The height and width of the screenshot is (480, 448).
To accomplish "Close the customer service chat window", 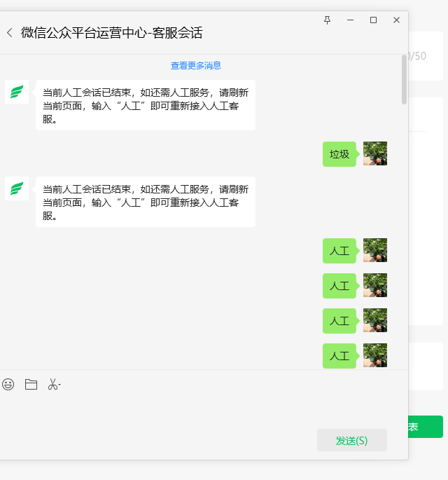I will 397,20.
